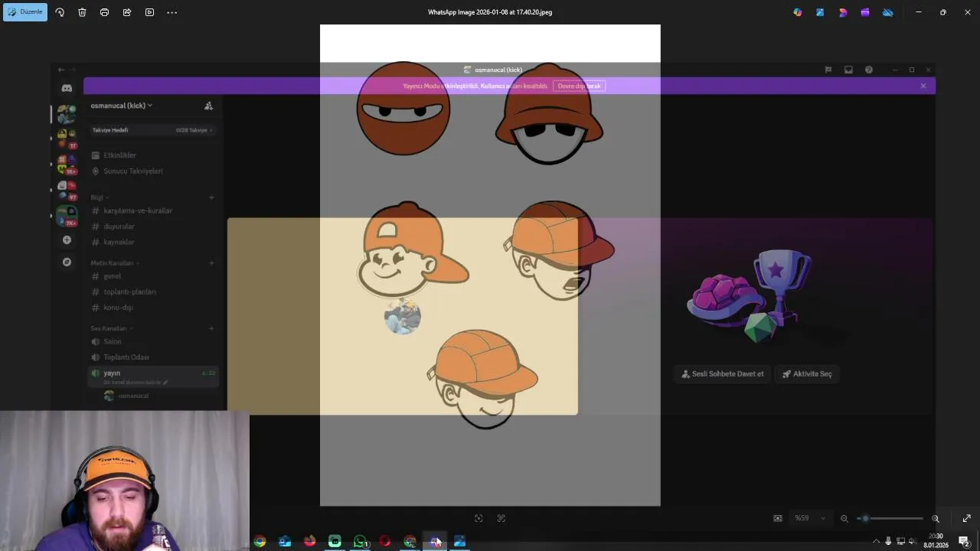Open the three-dot more options menu in Photos
Screen dimensions: 980x551
172,12
